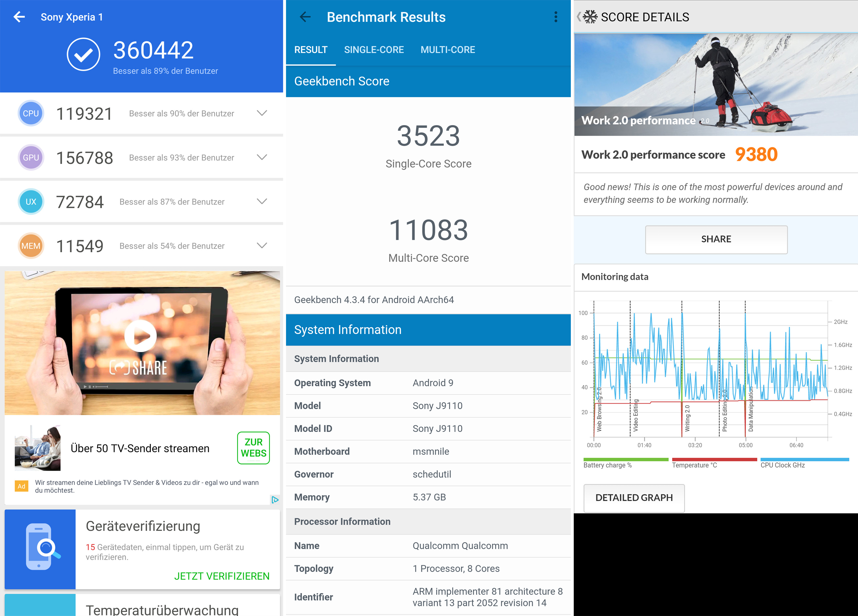Switch to the MULTI-CORE tab
The width and height of the screenshot is (858, 616).
[447, 49]
